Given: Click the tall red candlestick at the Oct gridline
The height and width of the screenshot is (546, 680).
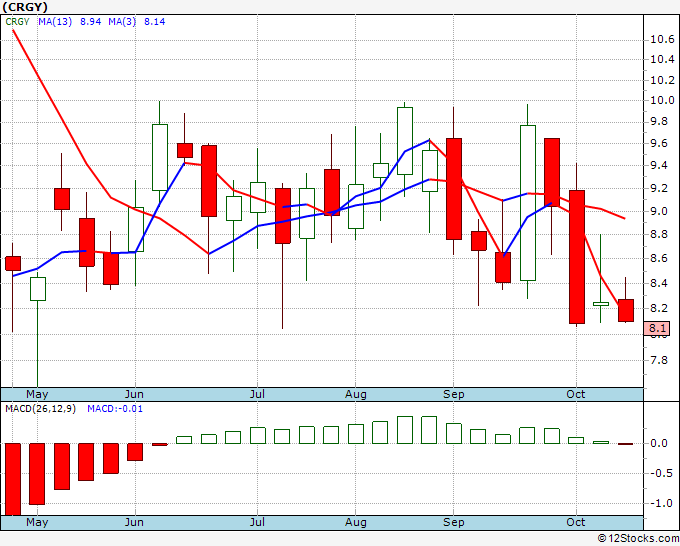Looking at the screenshot, I should click(577, 257).
